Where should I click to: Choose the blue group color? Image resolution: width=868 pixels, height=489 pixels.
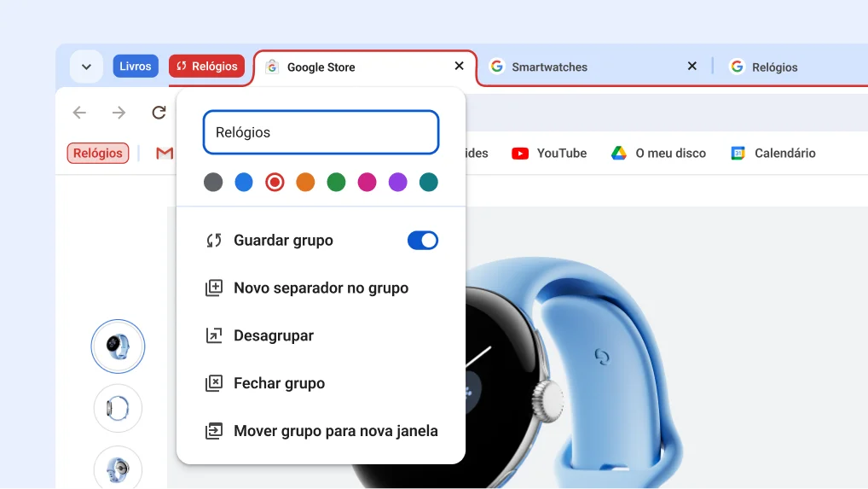click(244, 182)
